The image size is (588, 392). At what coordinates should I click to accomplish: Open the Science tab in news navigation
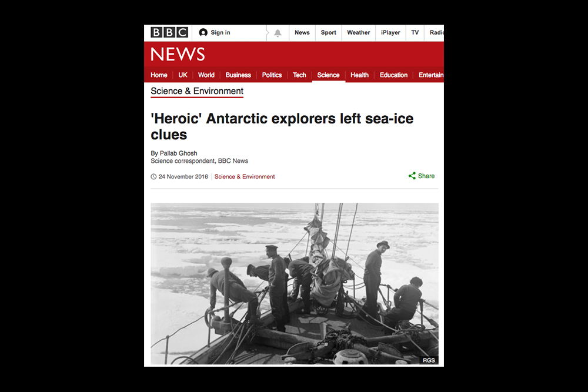click(328, 75)
